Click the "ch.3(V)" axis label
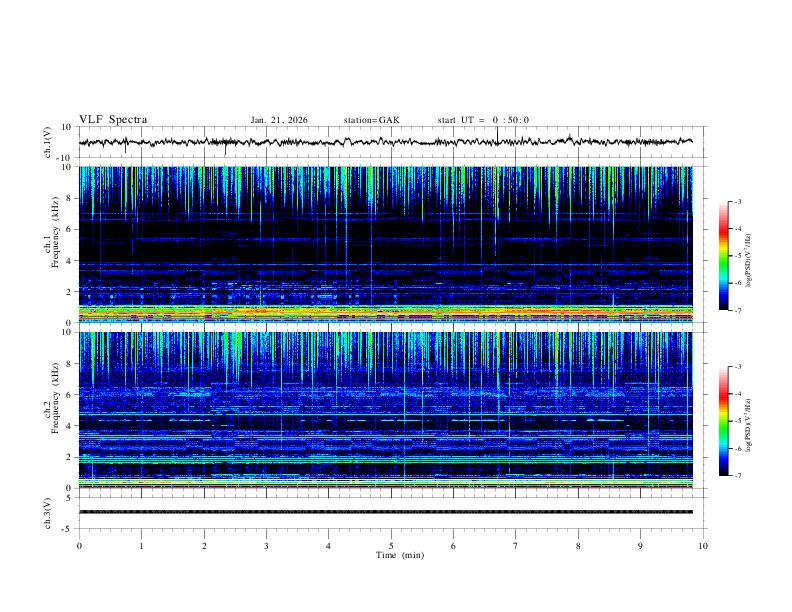The image size is (792, 612). pyautogui.click(x=48, y=513)
